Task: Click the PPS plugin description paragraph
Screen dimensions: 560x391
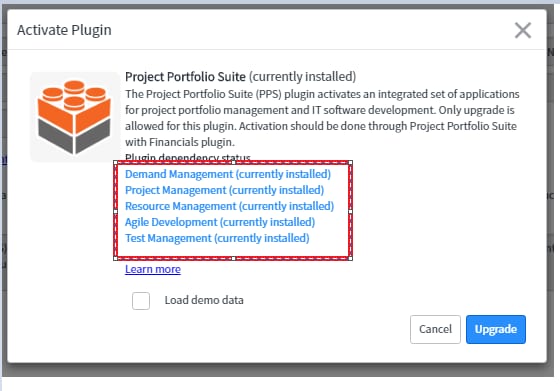Action: click(x=322, y=118)
